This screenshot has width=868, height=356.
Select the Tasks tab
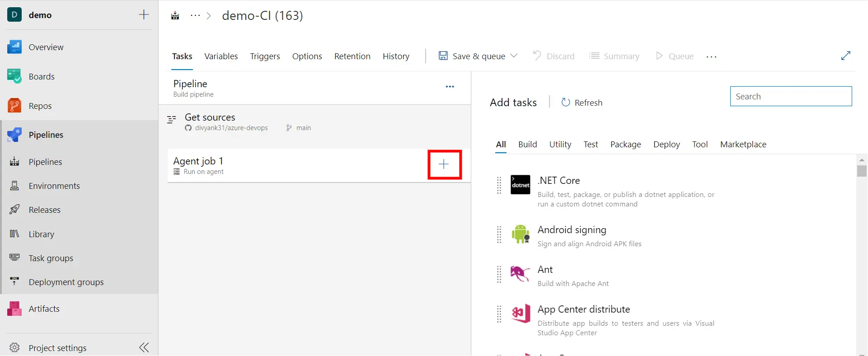pos(182,56)
